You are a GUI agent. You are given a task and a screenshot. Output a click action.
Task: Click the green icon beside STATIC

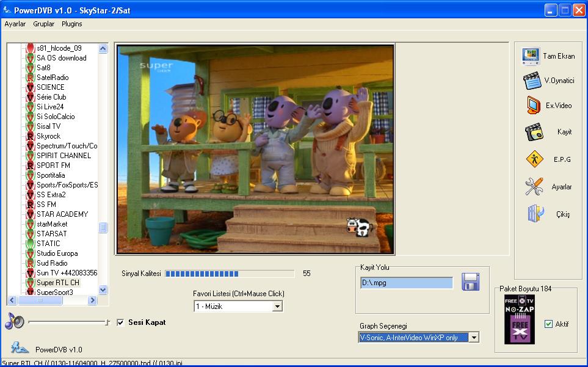tap(30, 243)
